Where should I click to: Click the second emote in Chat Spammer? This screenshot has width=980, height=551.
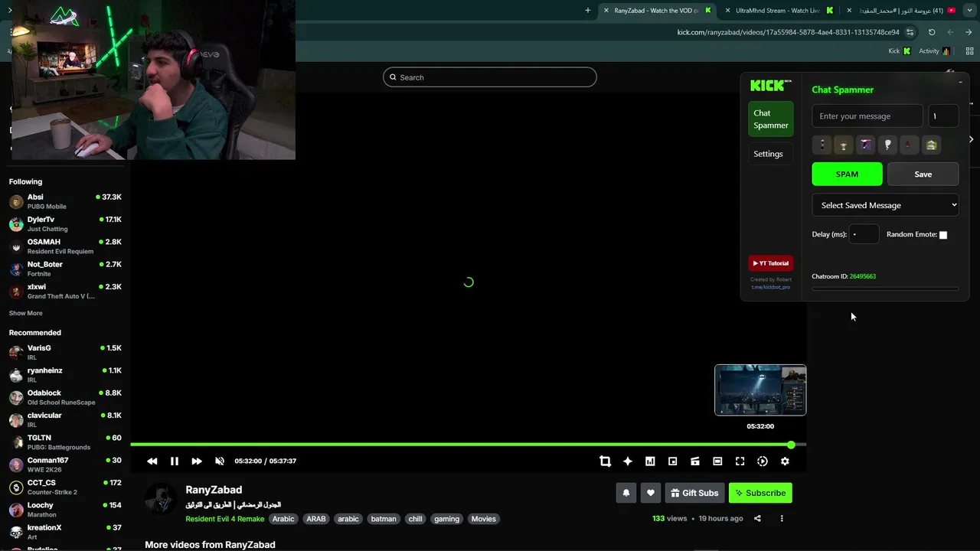(x=843, y=145)
